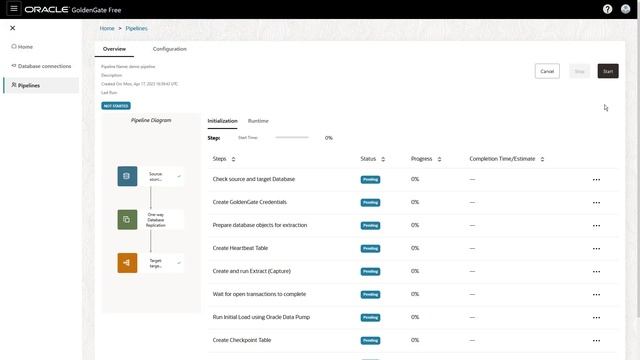The width and height of the screenshot is (640, 360).
Task: Open actions menu for Create GoldenGate Credentials
Action: tap(596, 202)
